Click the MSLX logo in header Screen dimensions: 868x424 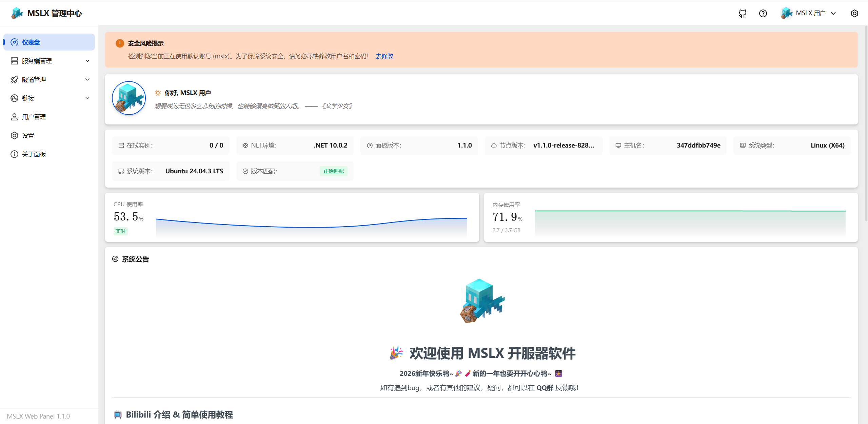17,13
